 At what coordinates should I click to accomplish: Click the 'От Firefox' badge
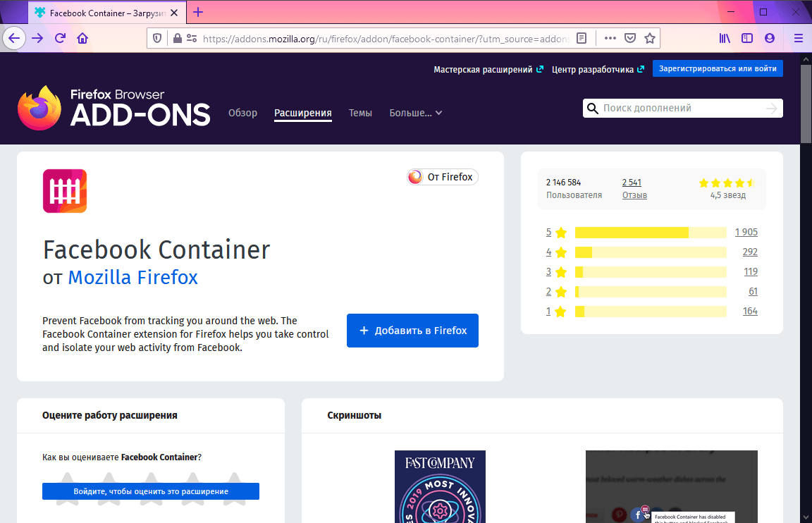(x=442, y=177)
